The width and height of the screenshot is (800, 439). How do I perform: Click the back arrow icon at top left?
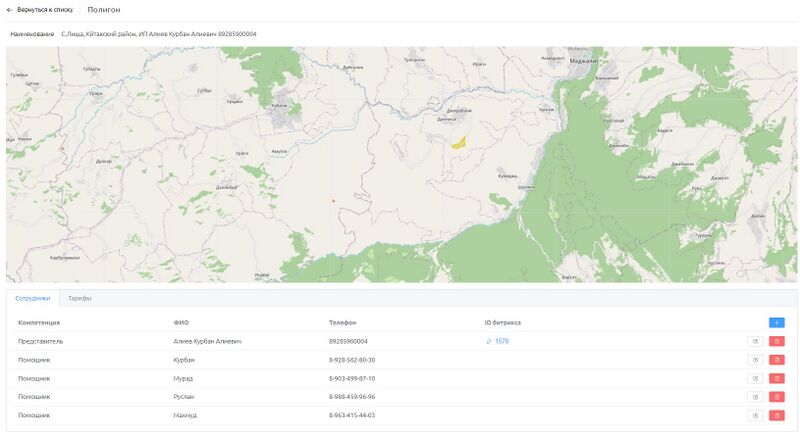pyautogui.click(x=9, y=10)
